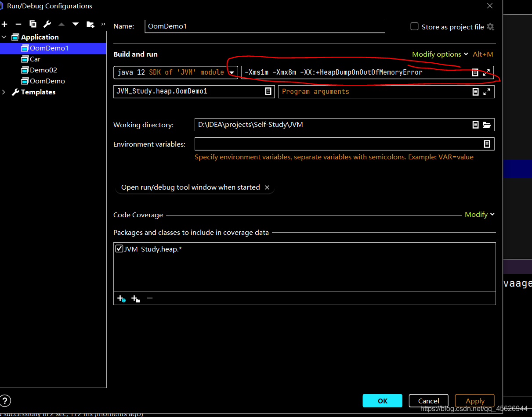
Task: Open help question mark button
Action: pyautogui.click(x=5, y=401)
